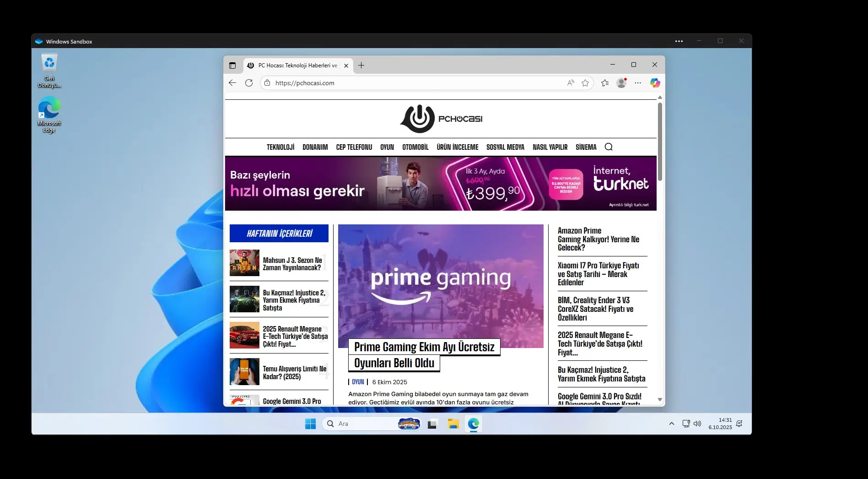Viewport: 868px width, 479px height.
Task: Click the browser back arrow button
Action: pos(232,83)
